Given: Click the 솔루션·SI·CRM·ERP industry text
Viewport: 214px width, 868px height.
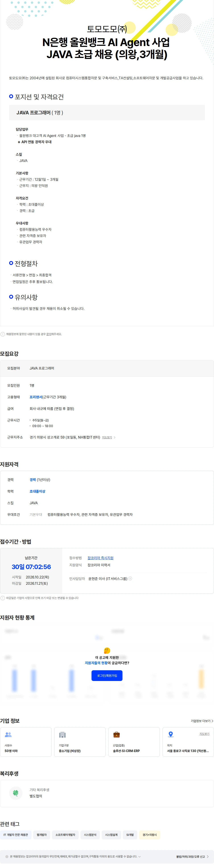Looking at the screenshot, I should (126, 751).
